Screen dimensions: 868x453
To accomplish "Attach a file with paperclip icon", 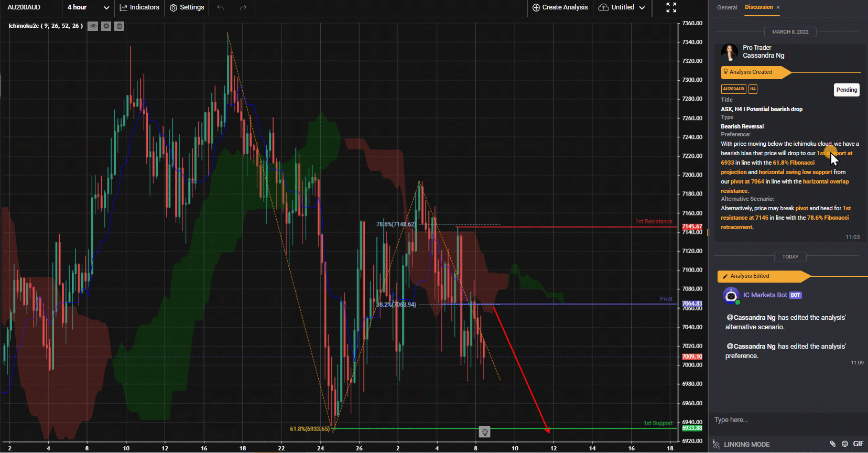I will tap(832, 444).
